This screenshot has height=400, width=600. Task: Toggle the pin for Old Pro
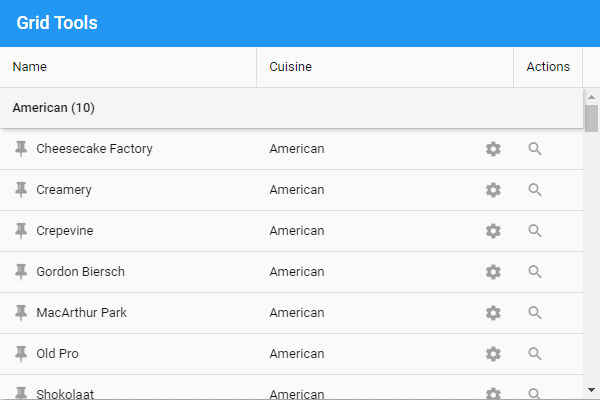[x=21, y=354]
